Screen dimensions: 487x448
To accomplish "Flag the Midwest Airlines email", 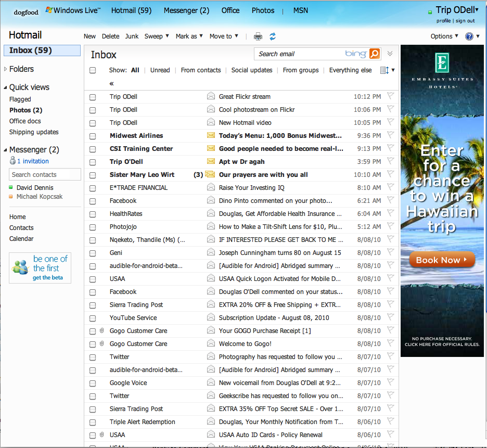I will point(390,135).
